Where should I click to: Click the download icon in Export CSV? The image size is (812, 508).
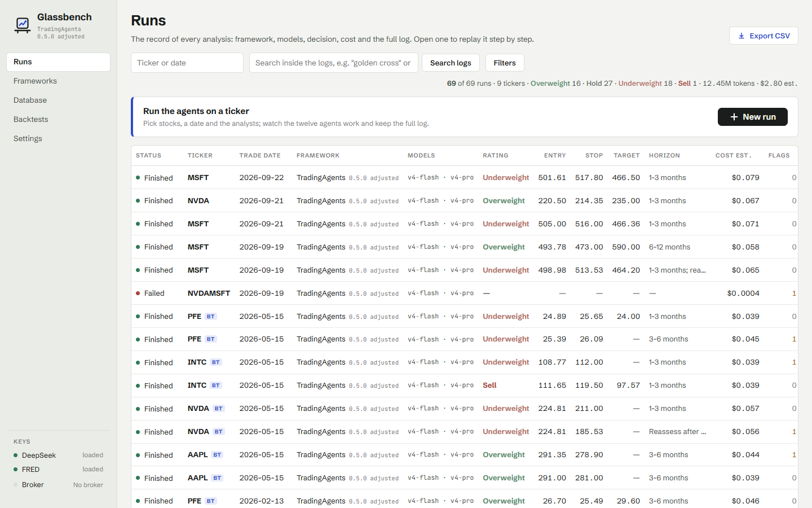coord(742,36)
